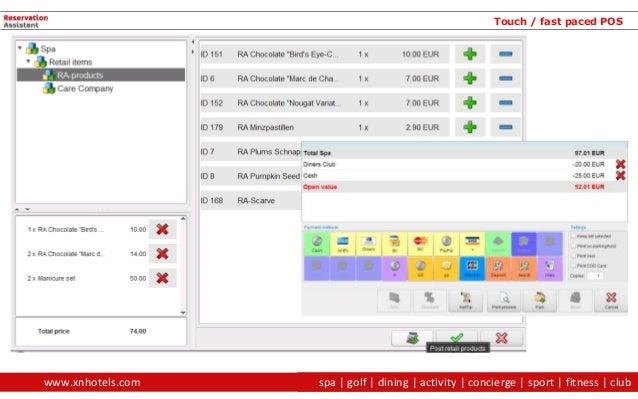Click the cart list scroll down arrow
Viewport: 638px width, 399px height.
[x=183, y=312]
